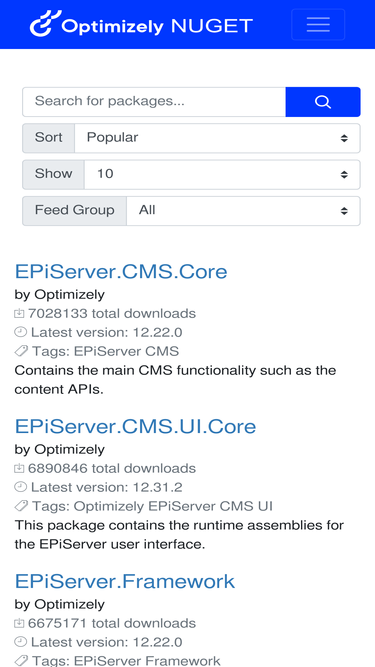Click 'by Optimizely' under EPiServer.Framework
Image resolution: width=375 pixels, height=667 pixels.
coord(60,604)
